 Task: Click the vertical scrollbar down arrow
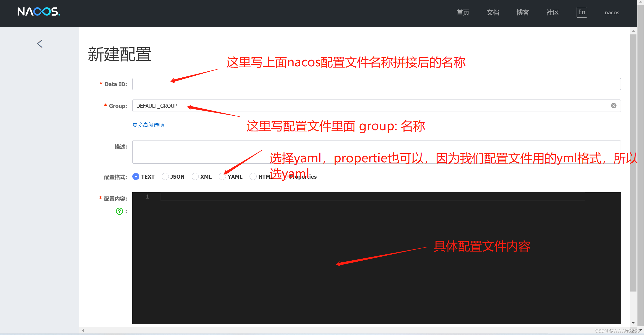633,323
